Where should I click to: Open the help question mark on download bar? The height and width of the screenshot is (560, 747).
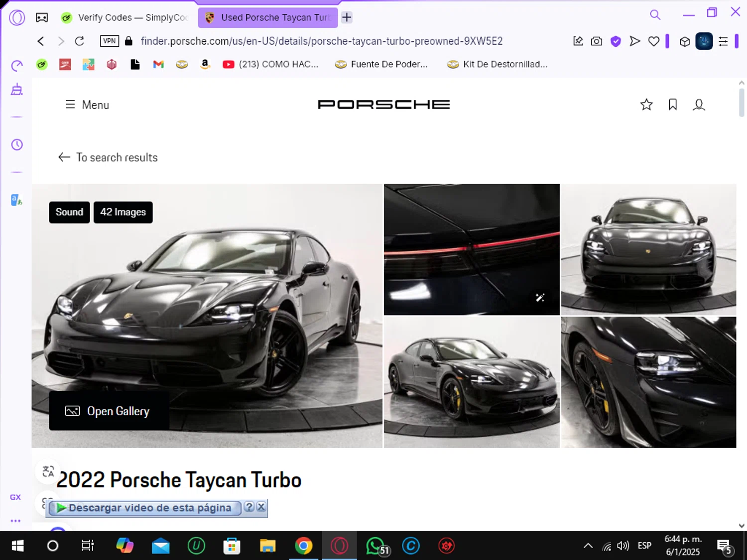[x=249, y=507]
